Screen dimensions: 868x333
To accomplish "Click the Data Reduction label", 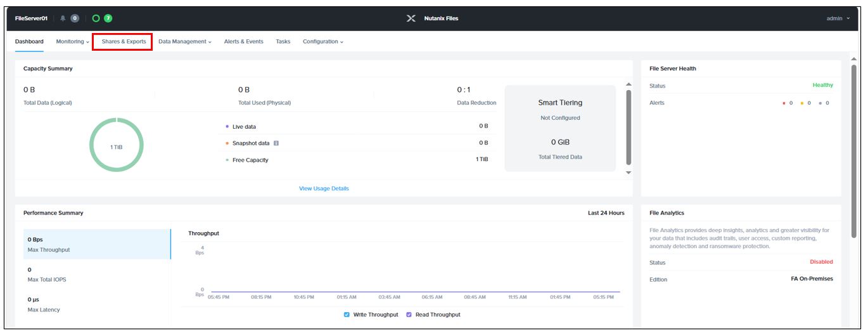I will (x=476, y=103).
